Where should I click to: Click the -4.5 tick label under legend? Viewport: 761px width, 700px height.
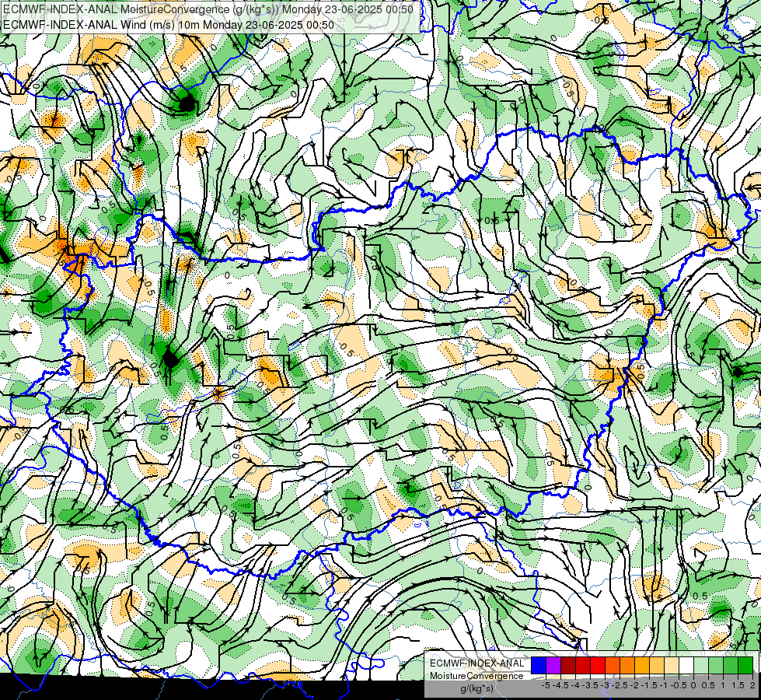pyautogui.click(x=561, y=685)
